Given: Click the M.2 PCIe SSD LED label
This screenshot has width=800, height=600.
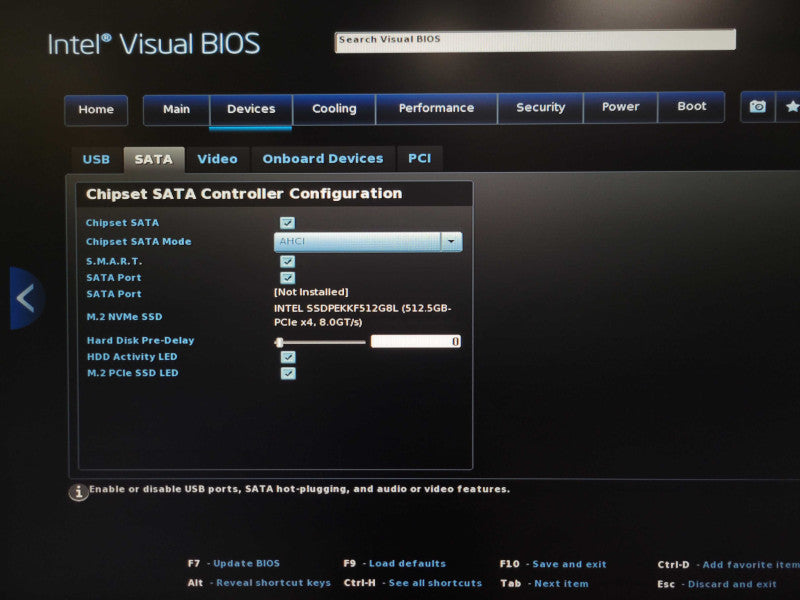Looking at the screenshot, I should click(133, 373).
